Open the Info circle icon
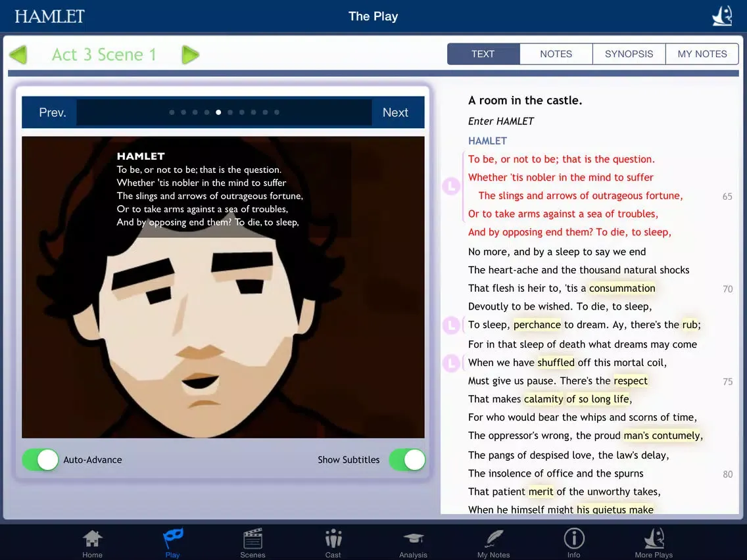747x560 pixels. tap(574, 544)
